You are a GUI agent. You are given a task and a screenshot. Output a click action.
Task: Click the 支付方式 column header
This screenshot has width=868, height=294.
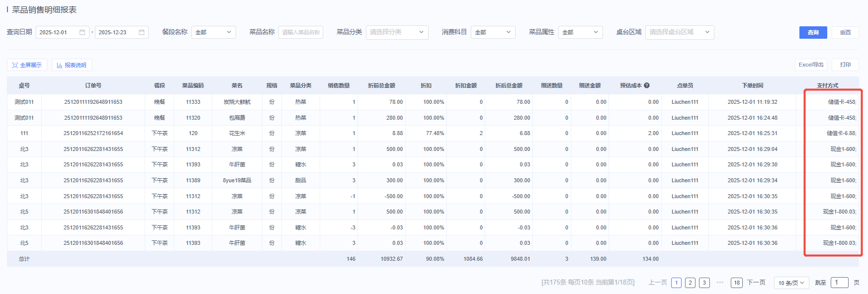pos(828,85)
